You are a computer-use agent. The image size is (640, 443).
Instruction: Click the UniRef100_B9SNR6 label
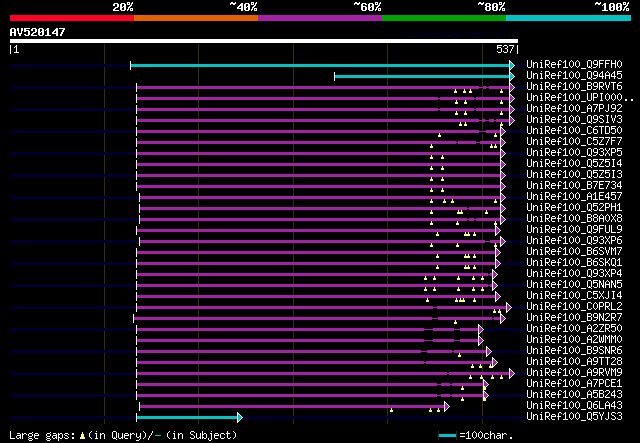(574, 351)
